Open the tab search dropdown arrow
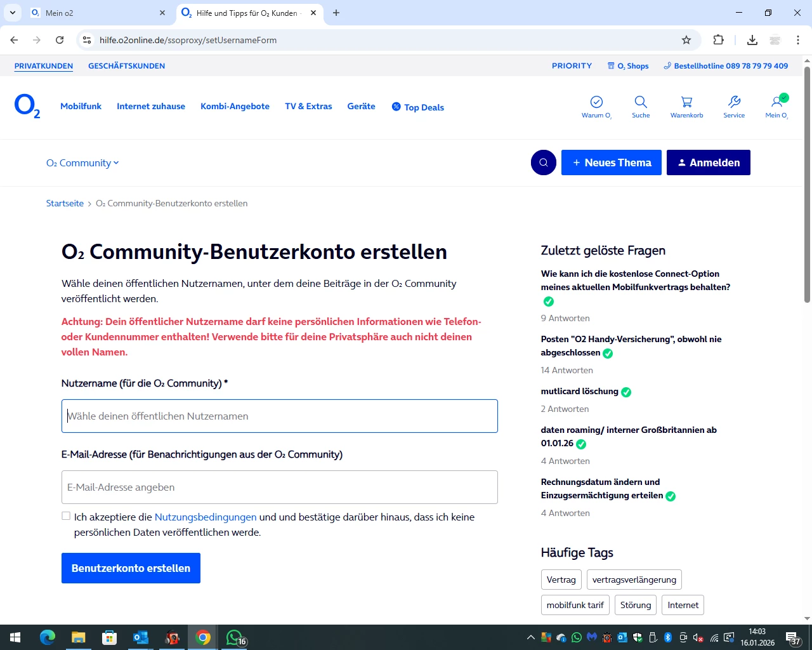 tap(13, 13)
